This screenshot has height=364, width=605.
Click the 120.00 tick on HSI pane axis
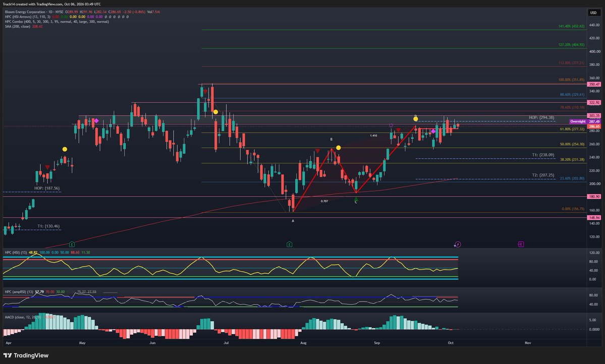click(x=594, y=253)
